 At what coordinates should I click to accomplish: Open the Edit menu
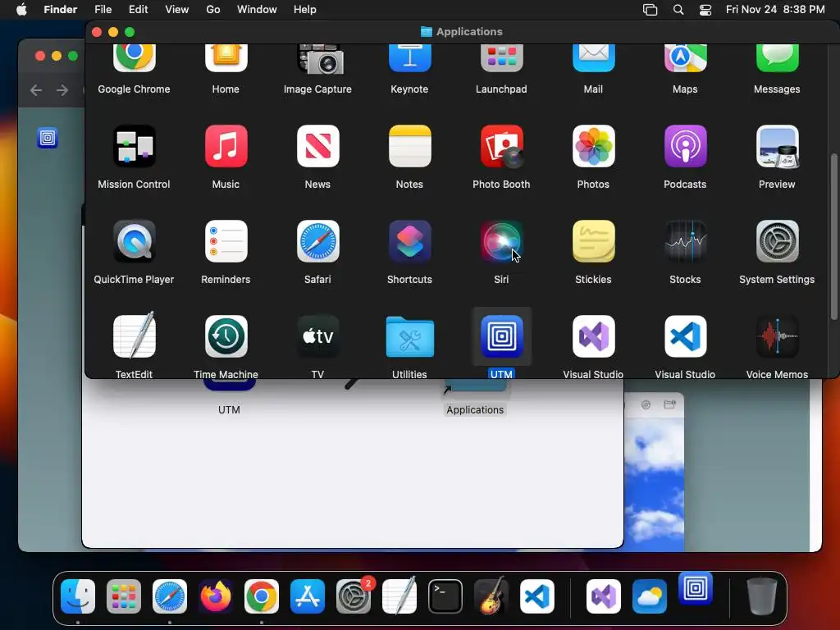click(x=138, y=10)
